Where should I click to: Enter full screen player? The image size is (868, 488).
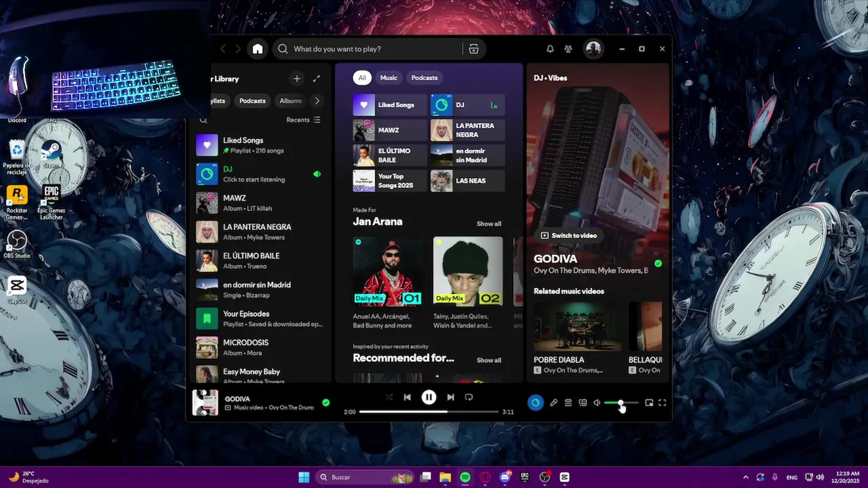pyautogui.click(x=663, y=403)
